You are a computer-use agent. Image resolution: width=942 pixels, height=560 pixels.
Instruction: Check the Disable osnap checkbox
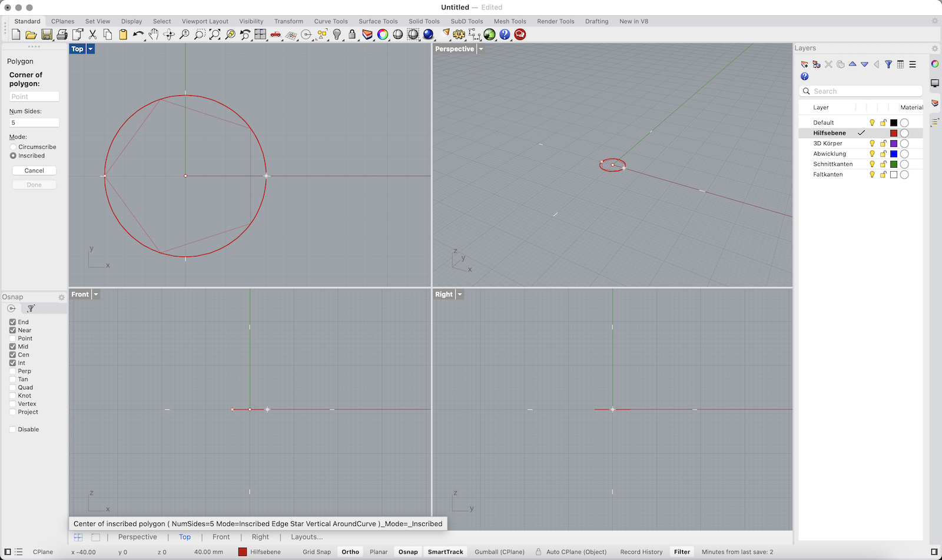click(x=12, y=429)
